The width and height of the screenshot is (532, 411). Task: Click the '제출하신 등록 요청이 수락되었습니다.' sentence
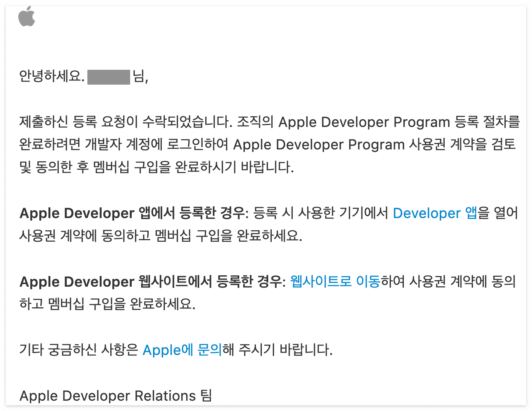click(126, 122)
